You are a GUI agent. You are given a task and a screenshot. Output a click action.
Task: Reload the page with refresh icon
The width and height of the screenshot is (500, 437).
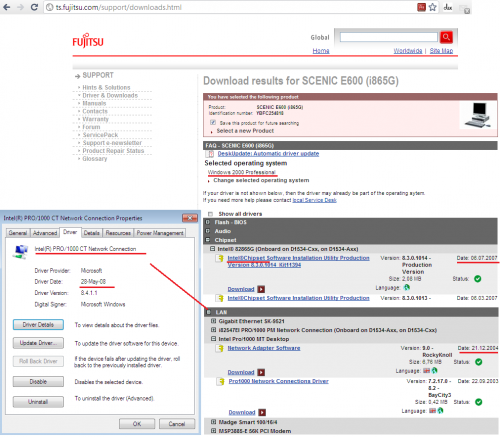point(34,7)
